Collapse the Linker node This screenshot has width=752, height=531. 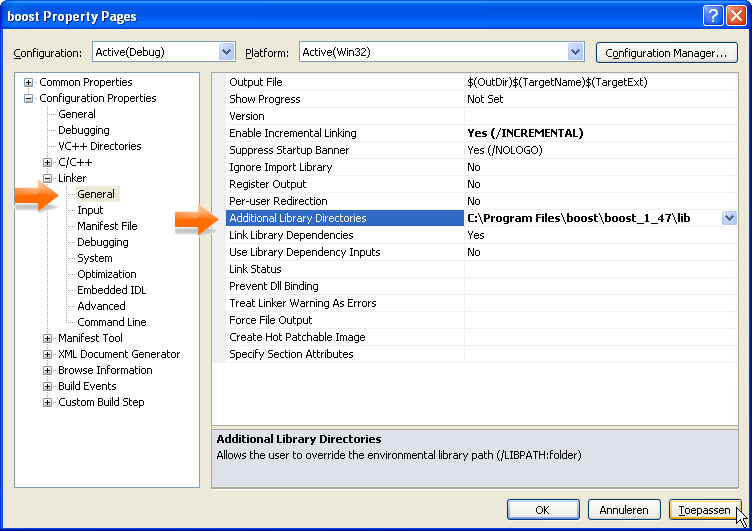47,178
